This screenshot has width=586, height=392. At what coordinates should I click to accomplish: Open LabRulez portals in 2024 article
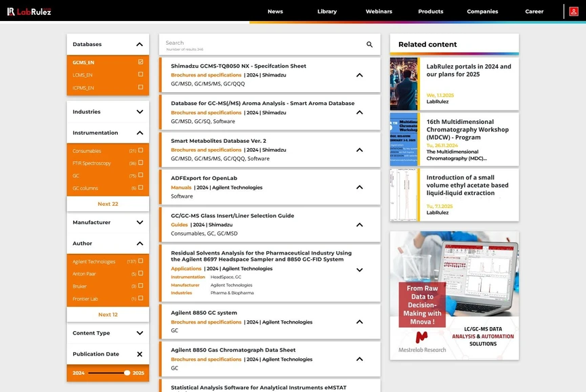(469, 70)
